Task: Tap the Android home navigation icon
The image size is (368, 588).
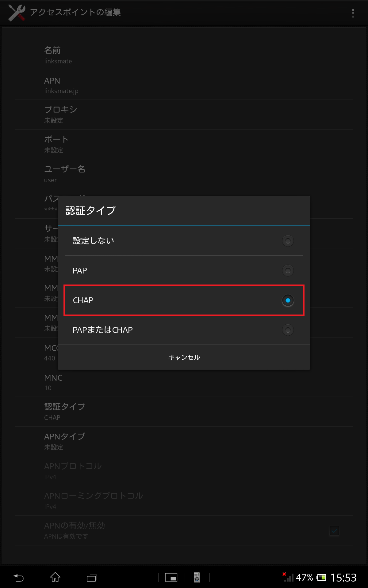Action: pos(55,577)
